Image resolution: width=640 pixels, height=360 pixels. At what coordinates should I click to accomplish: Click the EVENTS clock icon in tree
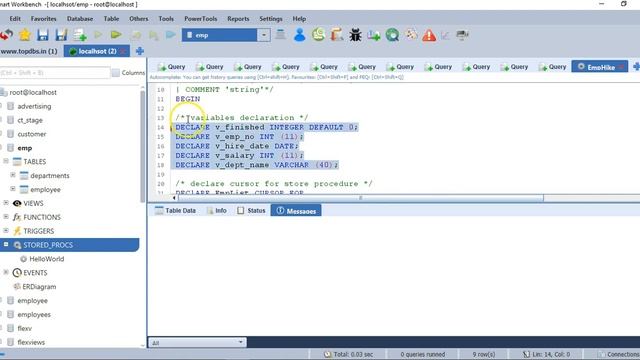[17, 273]
